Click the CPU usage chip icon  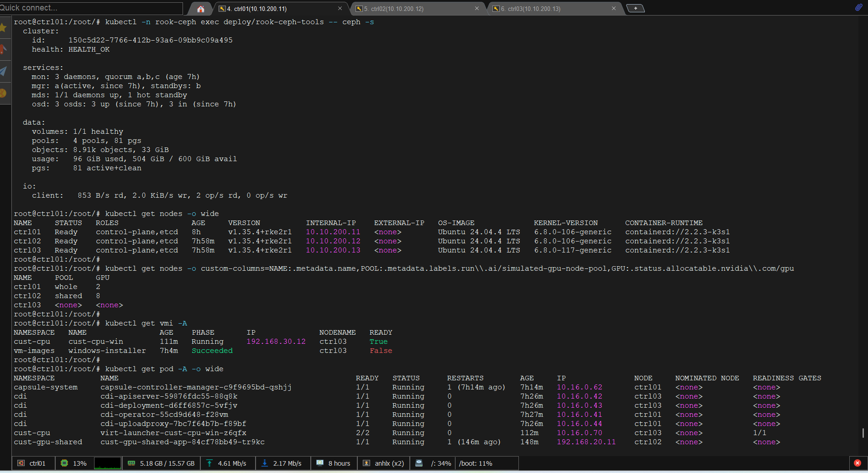pyautogui.click(x=64, y=463)
